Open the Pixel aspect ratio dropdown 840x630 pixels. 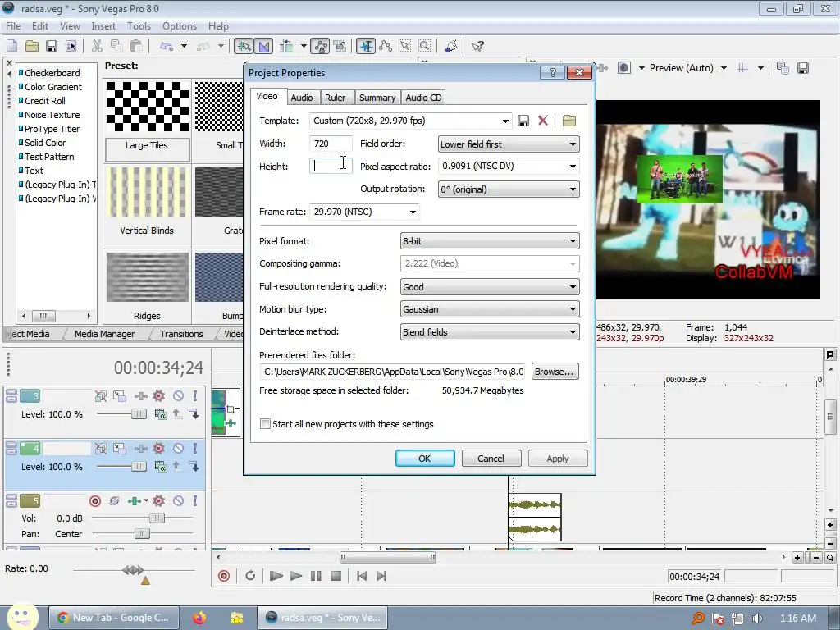[x=573, y=166]
